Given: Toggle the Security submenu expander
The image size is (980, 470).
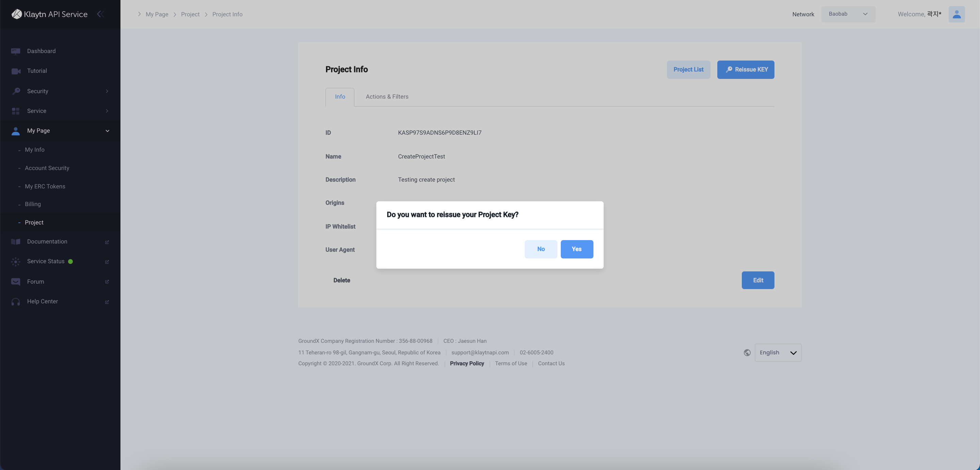Looking at the screenshot, I should 108,91.
